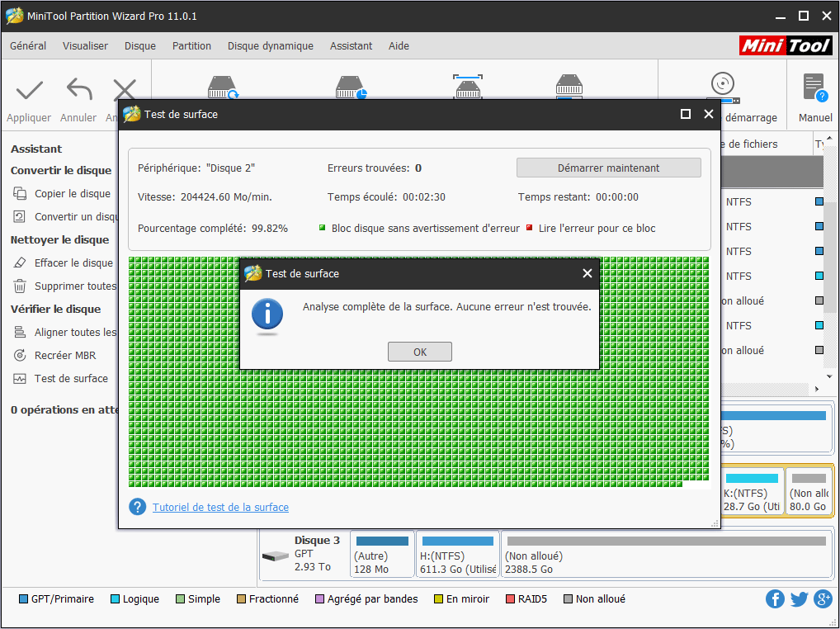
Task: Open the MiniTool Twitter page icon
Action: tap(799, 598)
